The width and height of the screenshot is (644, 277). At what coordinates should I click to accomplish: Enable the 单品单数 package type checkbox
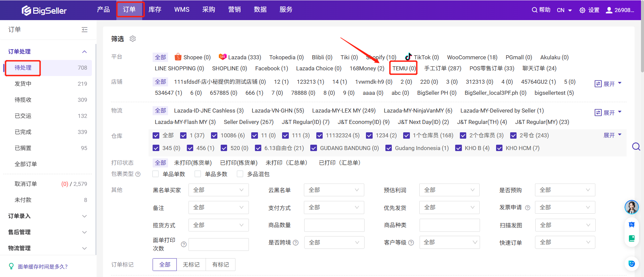pos(156,174)
